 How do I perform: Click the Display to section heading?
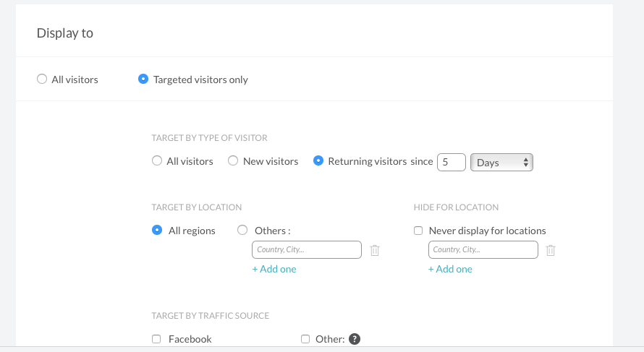65,33
